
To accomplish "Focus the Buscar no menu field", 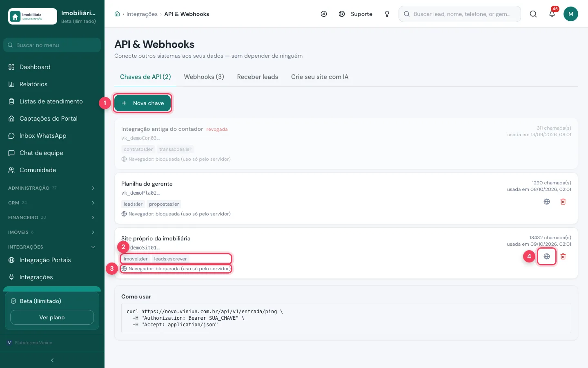I will pyautogui.click(x=52, y=45).
